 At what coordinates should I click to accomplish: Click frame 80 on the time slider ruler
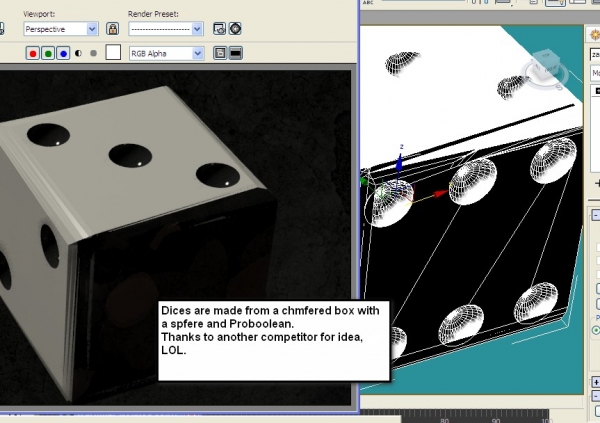pos(444,420)
